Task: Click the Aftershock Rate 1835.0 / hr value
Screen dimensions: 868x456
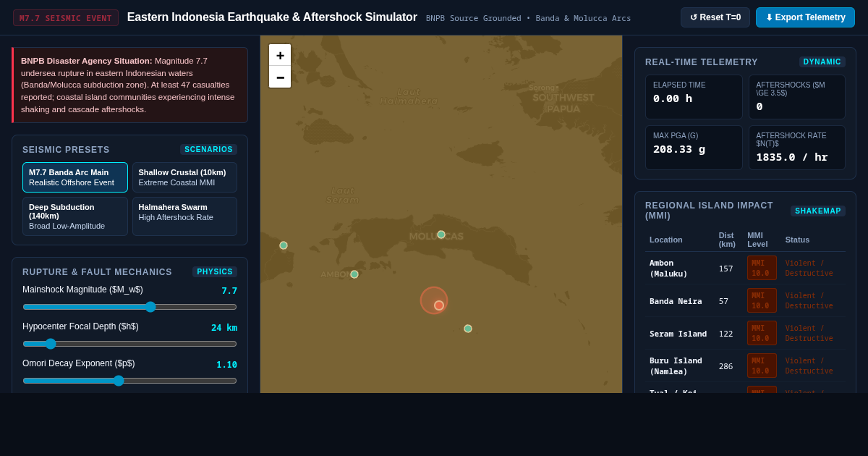Action: point(792,157)
